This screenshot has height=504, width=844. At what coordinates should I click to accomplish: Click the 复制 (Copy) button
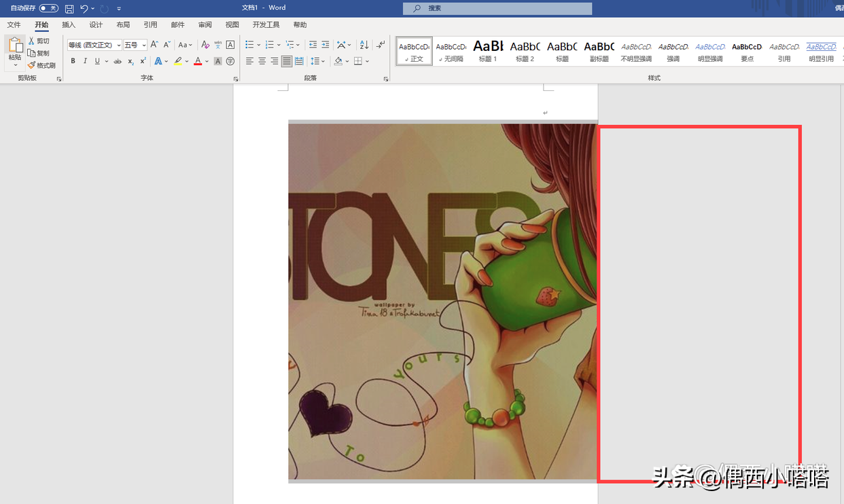click(39, 53)
